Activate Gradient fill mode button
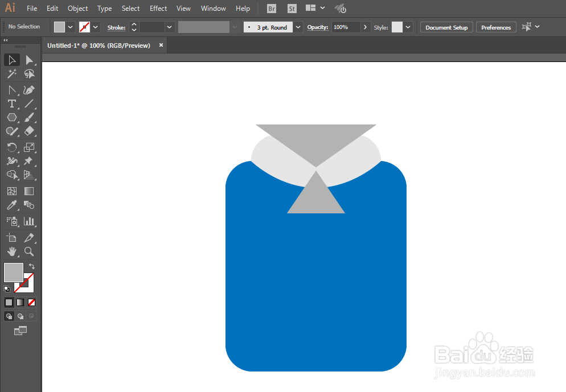Viewport: 566px width, 392px height. point(20,302)
